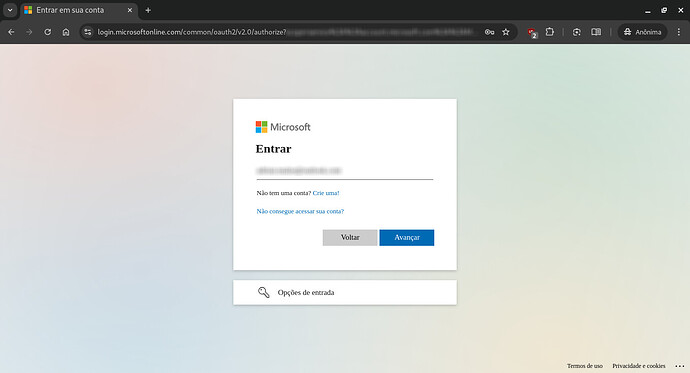690x373 pixels.
Task: Open a new tab with plus button
Action: tap(148, 10)
